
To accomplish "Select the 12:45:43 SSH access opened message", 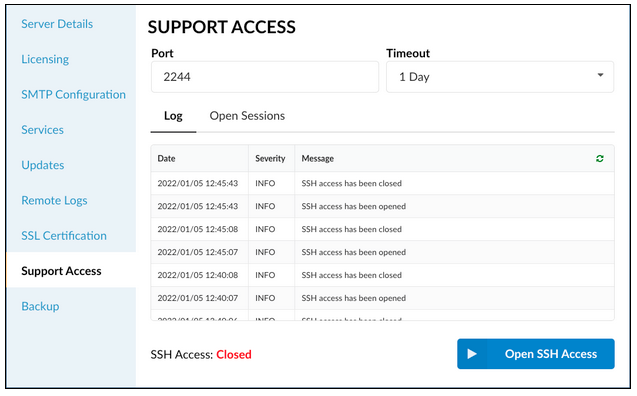I will click(x=353, y=206).
